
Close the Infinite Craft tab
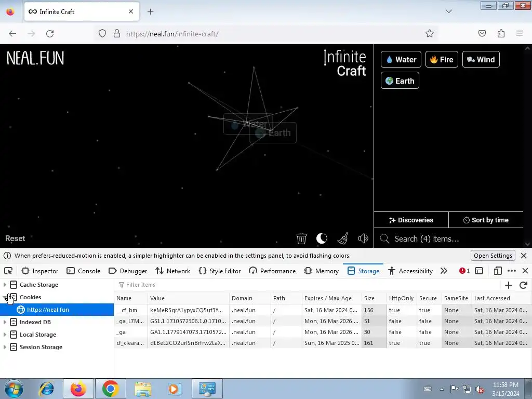131,11
